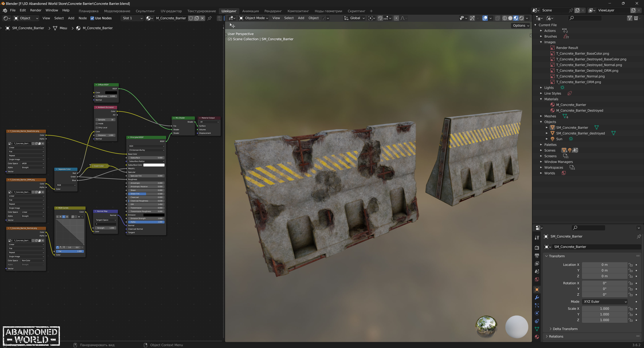Open the Object Data mesh properties tab

pos(537,329)
